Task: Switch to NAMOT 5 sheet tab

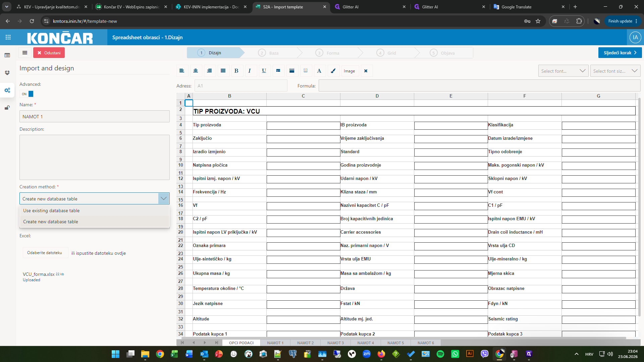Action: [x=396, y=343]
